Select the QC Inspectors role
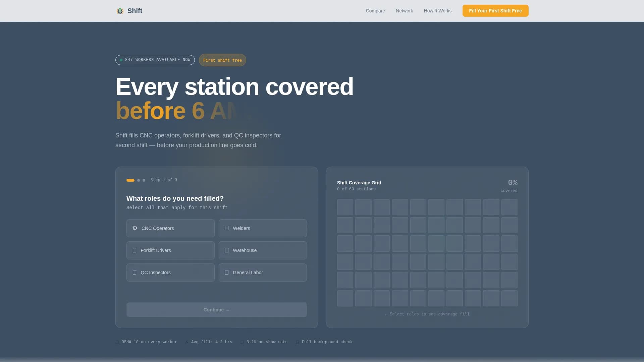This screenshot has height=362, width=644. (170, 273)
